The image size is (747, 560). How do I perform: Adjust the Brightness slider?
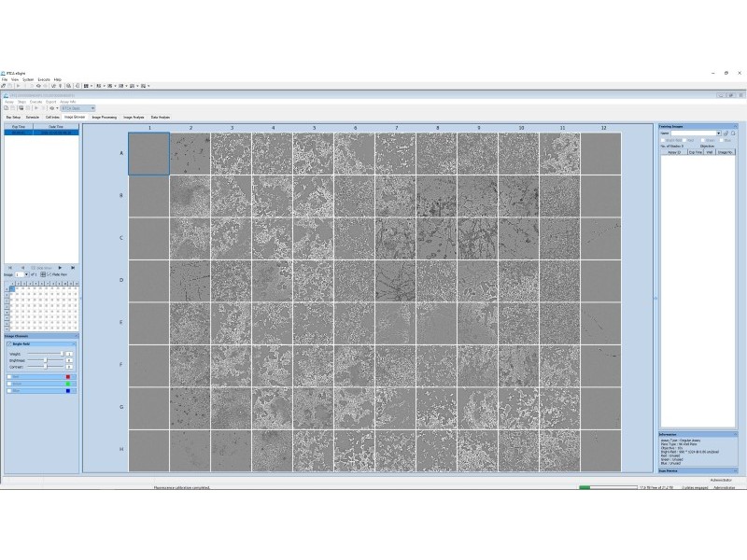point(46,360)
